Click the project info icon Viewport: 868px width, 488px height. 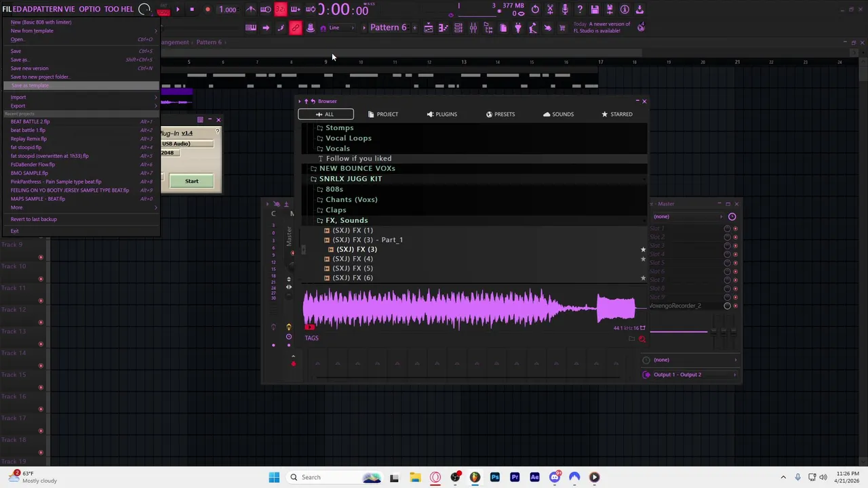625,9
